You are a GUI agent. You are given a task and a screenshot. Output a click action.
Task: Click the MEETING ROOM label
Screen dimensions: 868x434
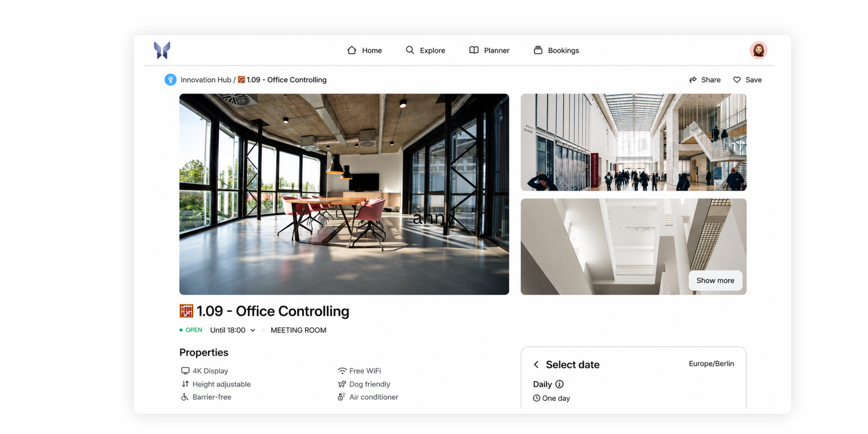(299, 330)
